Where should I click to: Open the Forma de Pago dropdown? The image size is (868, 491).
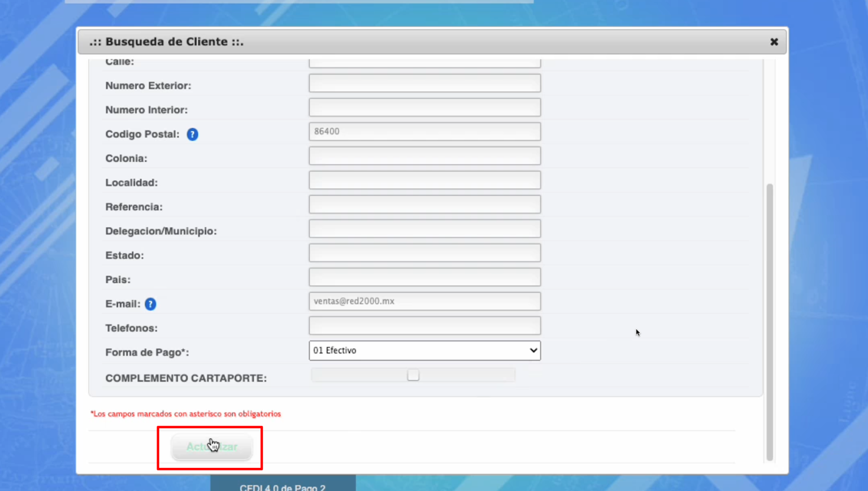[x=424, y=350]
